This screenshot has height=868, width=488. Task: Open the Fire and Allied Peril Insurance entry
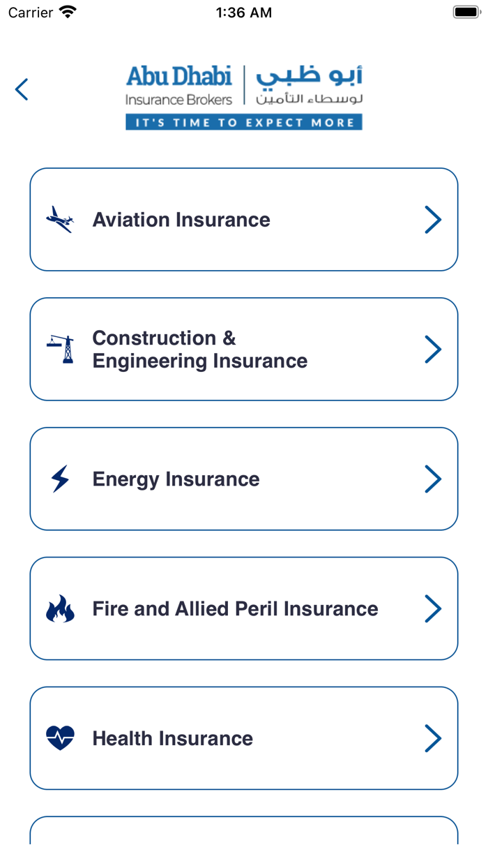[x=243, y=608]
